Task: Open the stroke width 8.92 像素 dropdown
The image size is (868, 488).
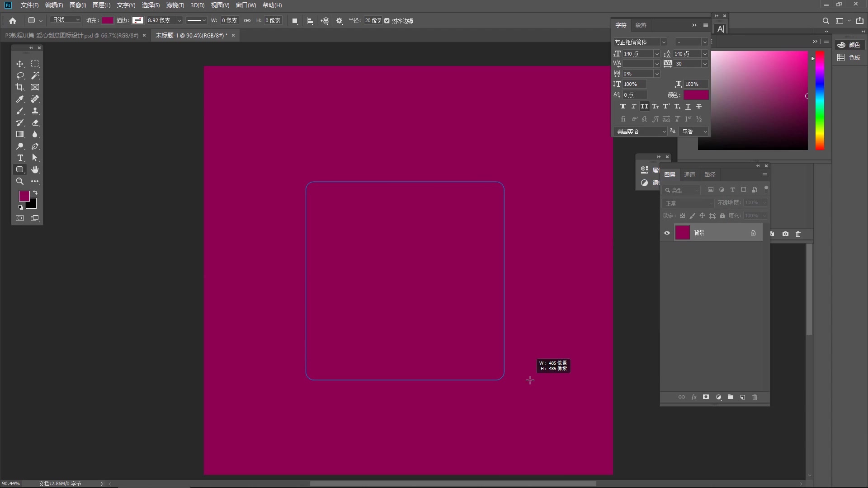Action: click(x=179, y=21)
